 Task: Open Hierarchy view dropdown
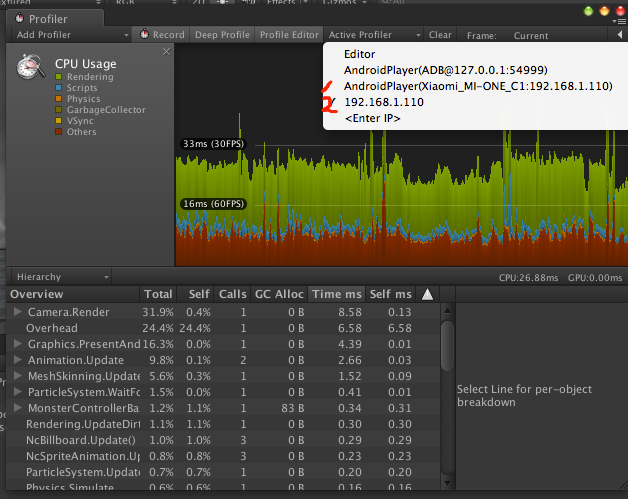click(62, 277)
